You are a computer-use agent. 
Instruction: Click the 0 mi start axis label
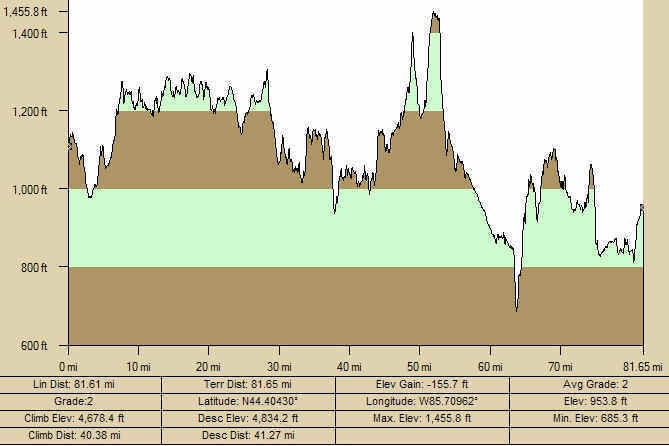tap(68, 352)
